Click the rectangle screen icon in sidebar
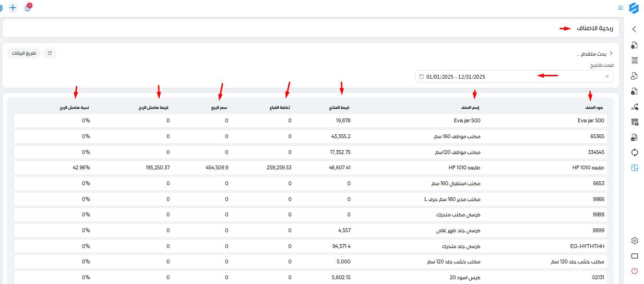The image size is (644, 284). pyautogui.click(x=634, y=256)
